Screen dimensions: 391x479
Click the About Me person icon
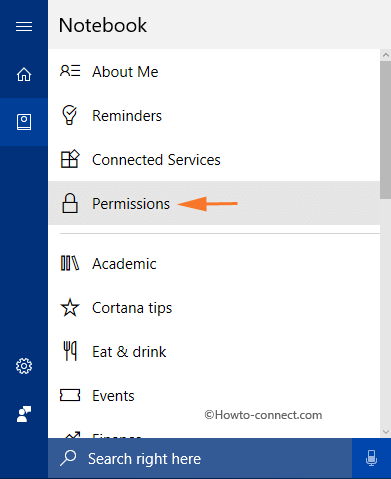pos(70,71)
